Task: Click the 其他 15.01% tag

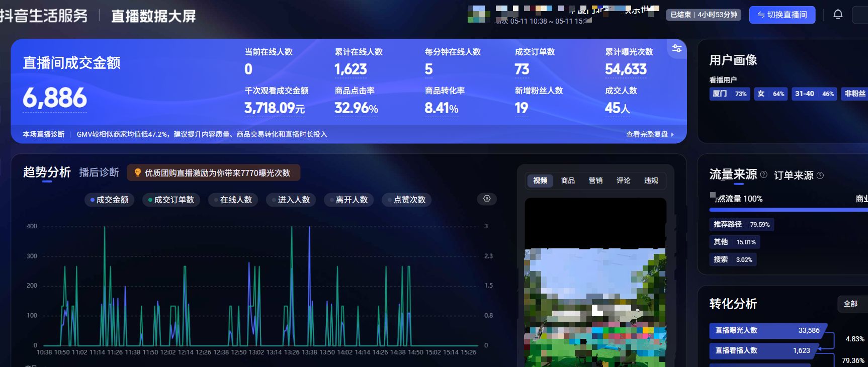Action: (734, 242)
